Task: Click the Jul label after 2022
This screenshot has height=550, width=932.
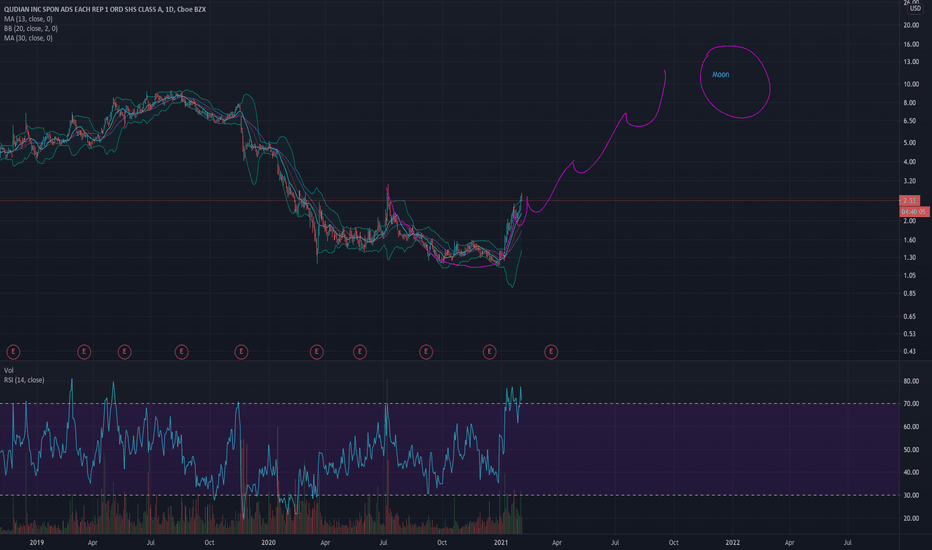Action: [848, 542]
